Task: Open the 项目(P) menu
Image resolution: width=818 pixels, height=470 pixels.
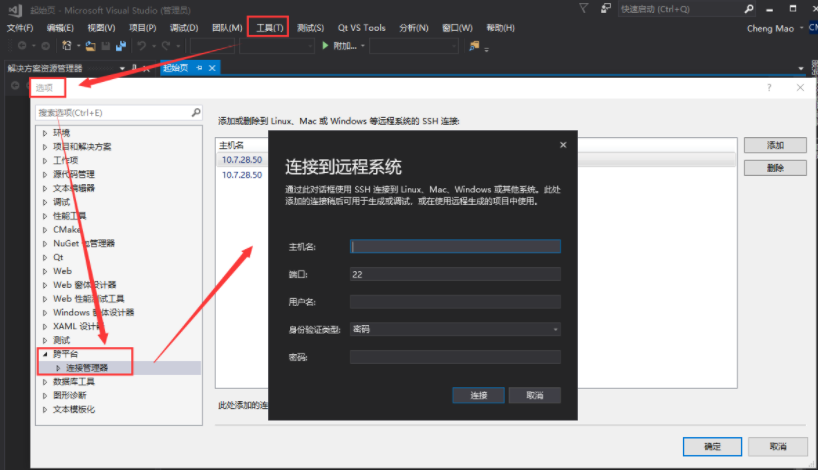Action: click(x=142, y=28)
